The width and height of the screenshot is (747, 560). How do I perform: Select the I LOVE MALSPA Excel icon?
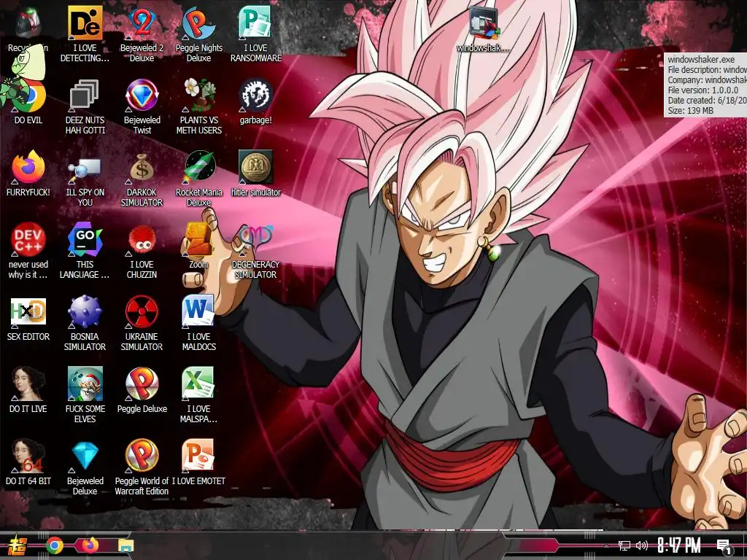[198, 384]
